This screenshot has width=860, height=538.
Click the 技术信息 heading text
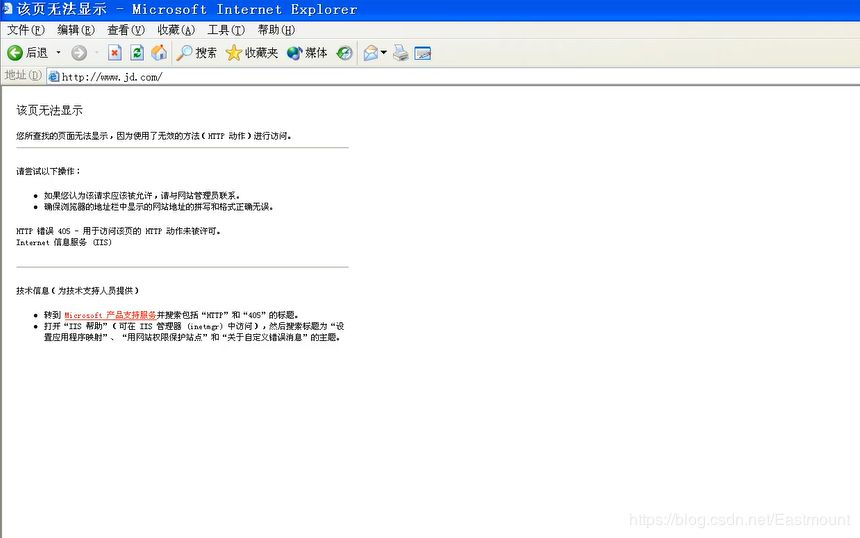(77, 291)
